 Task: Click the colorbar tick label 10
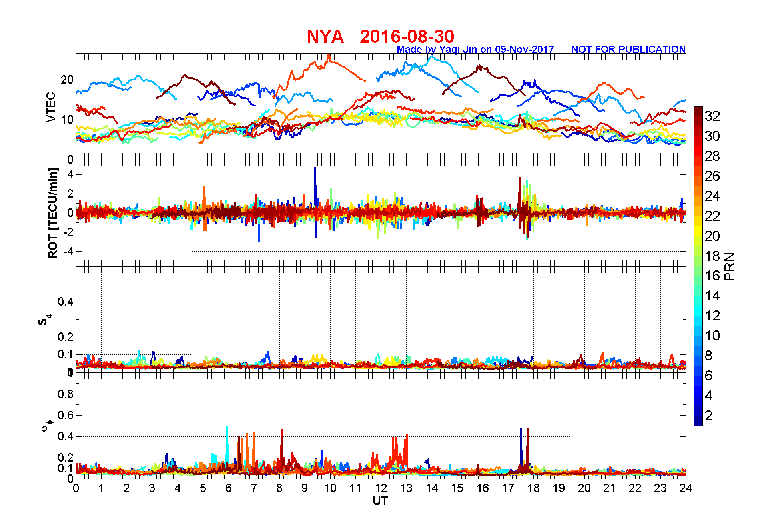point(712,336)
